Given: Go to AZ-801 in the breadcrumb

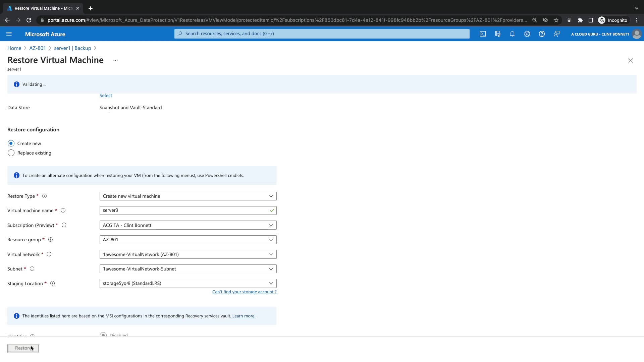Looking at the screenshot, I should (37, 48).
